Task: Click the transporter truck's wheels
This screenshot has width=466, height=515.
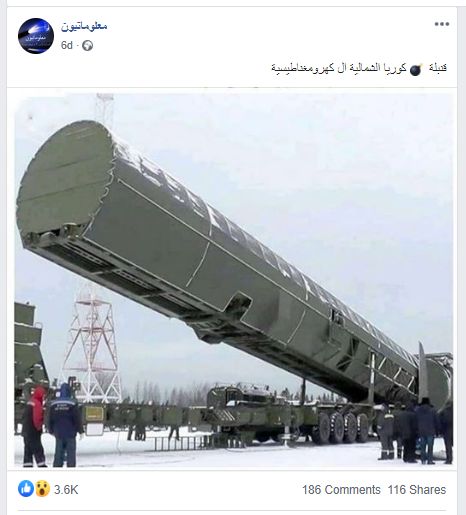Action: click(x=342, y=427)
